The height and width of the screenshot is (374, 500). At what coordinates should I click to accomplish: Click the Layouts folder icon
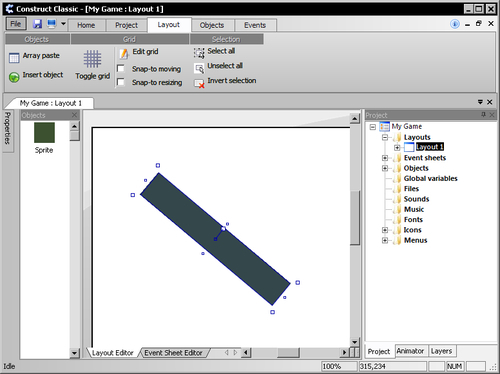coord(397,137)
